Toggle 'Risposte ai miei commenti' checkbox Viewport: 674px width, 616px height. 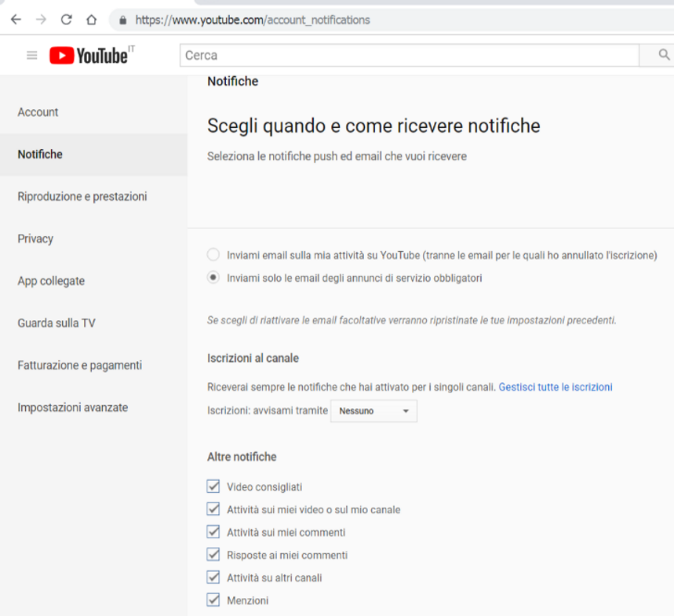coord(213,555)
